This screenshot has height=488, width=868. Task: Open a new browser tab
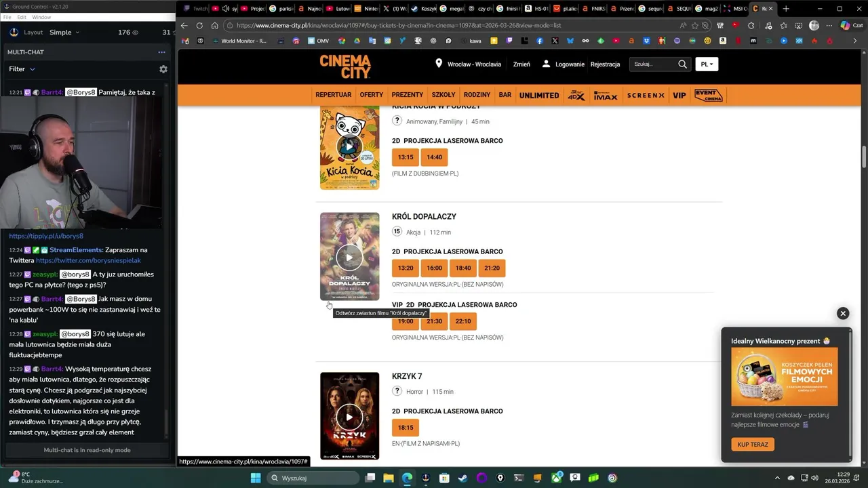tap(786, 9)
